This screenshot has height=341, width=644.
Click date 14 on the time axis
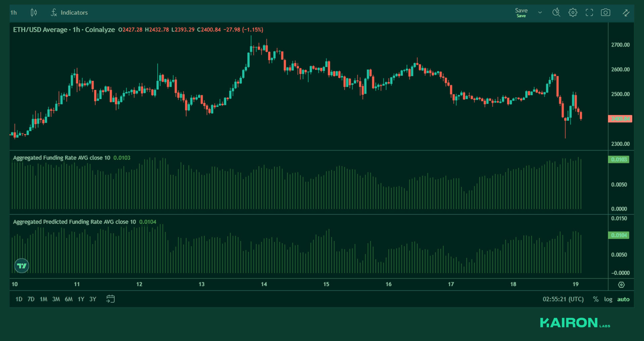coord(264,284)
